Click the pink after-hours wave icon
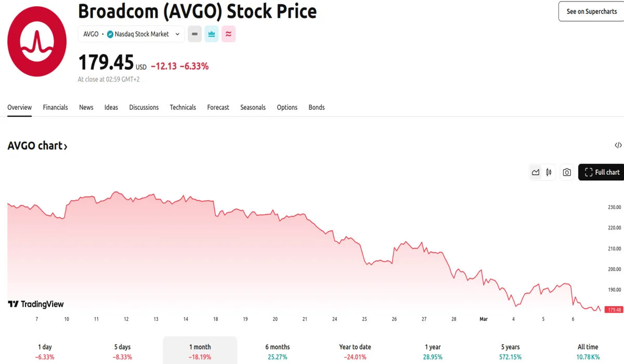The width and height of the screenshot is (624, 364). click(228, 34)
